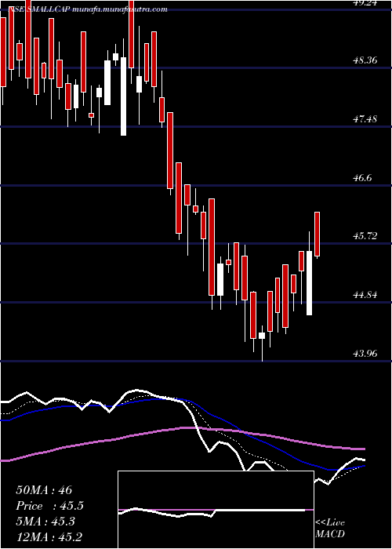Click the 5MA : 45.3 reading
The image size is (392, 549).
click(x=47, y=522)
